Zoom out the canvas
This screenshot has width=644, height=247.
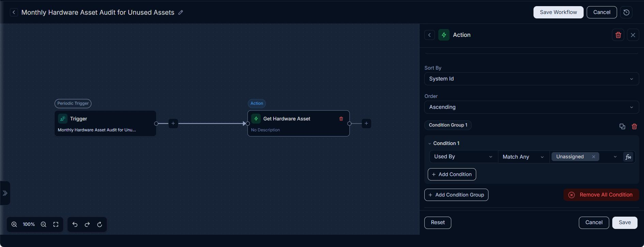pos(43,224)
